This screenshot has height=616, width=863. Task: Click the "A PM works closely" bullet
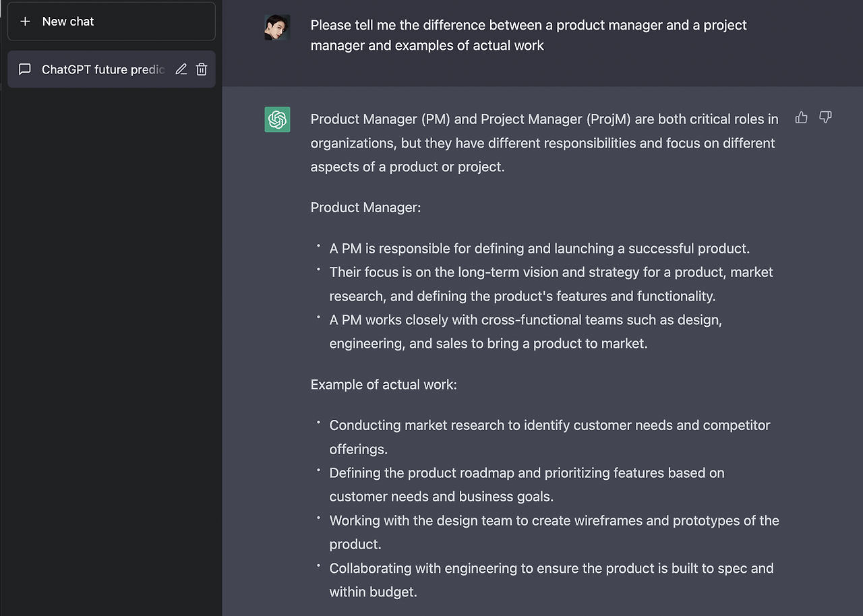525,332
